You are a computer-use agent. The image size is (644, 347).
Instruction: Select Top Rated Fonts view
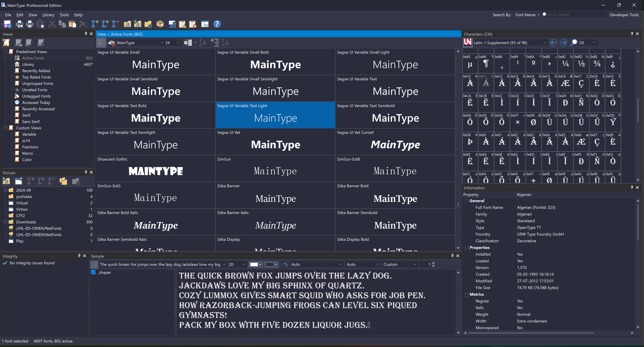click(x=36, y=77)
